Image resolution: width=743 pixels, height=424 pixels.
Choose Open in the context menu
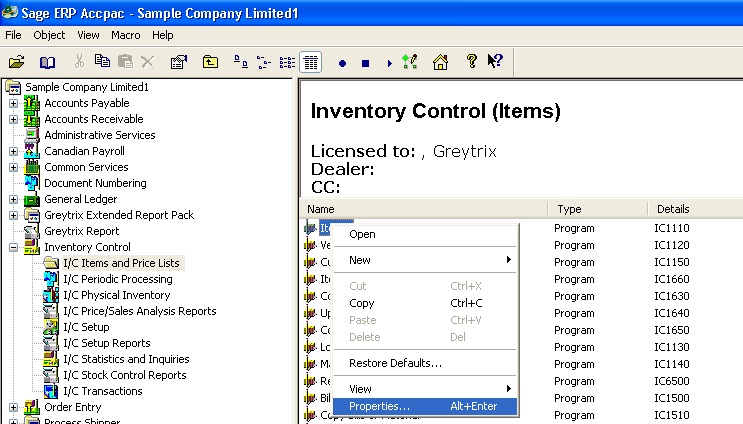click(425, 234)
